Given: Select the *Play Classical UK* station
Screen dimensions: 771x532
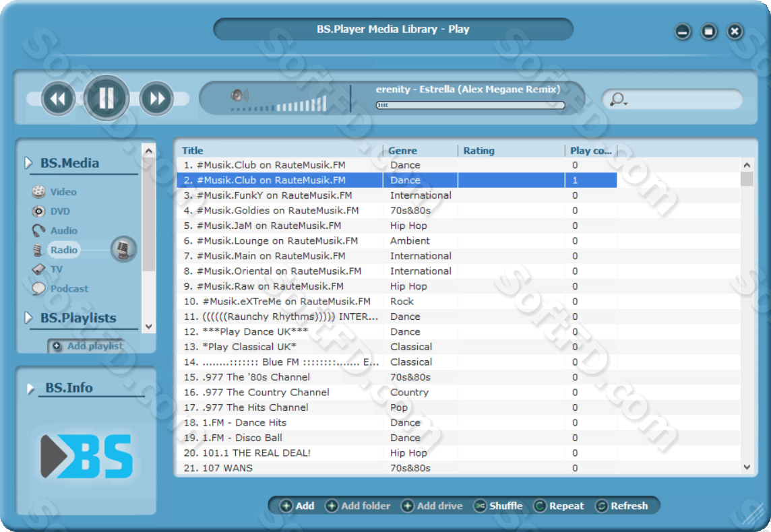Looking at the screenshot, I should point(397,347).
